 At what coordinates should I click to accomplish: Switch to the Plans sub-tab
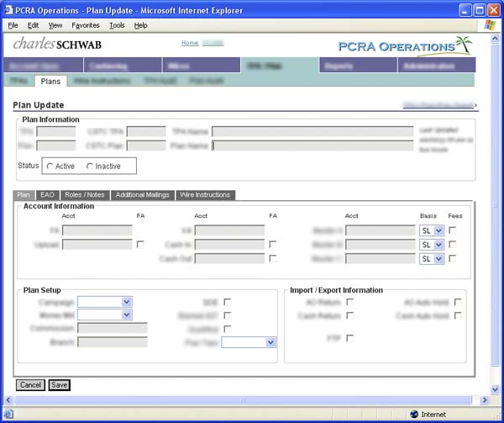click(50, 82)
